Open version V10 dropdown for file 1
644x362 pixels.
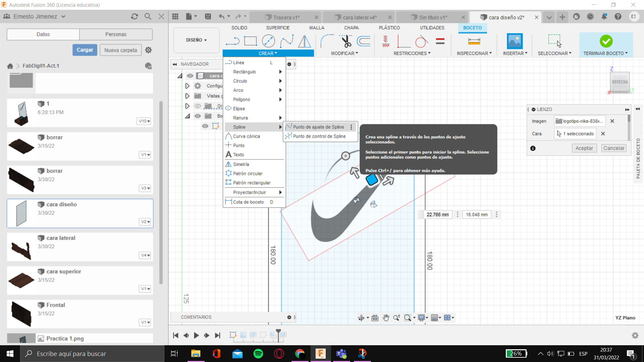point(144,121)
